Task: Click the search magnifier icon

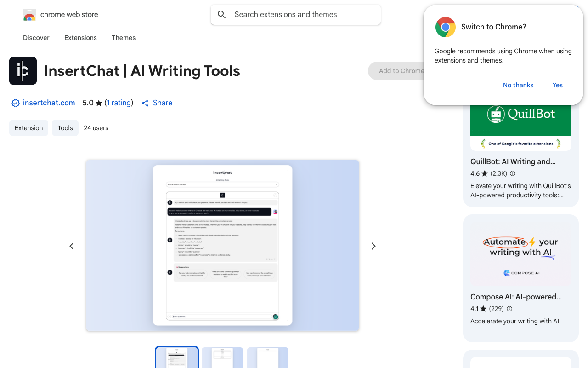Action: pyautogui.click(x=222, y=15)
